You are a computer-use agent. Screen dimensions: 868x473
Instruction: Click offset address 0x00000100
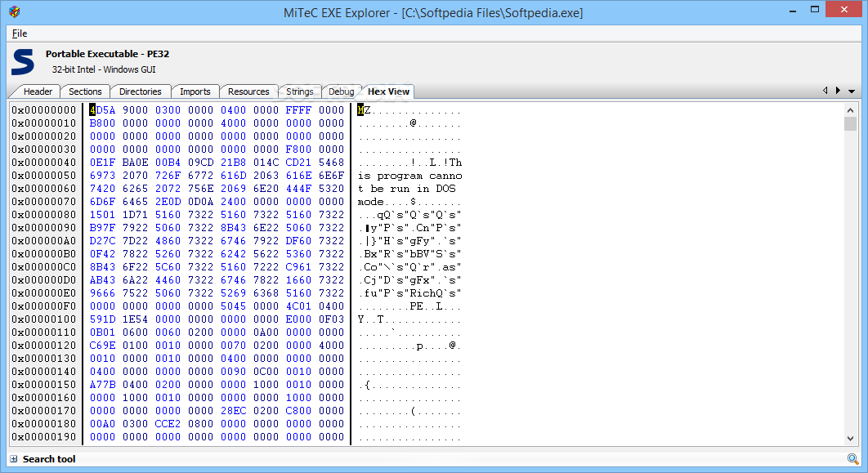point(44,319)
